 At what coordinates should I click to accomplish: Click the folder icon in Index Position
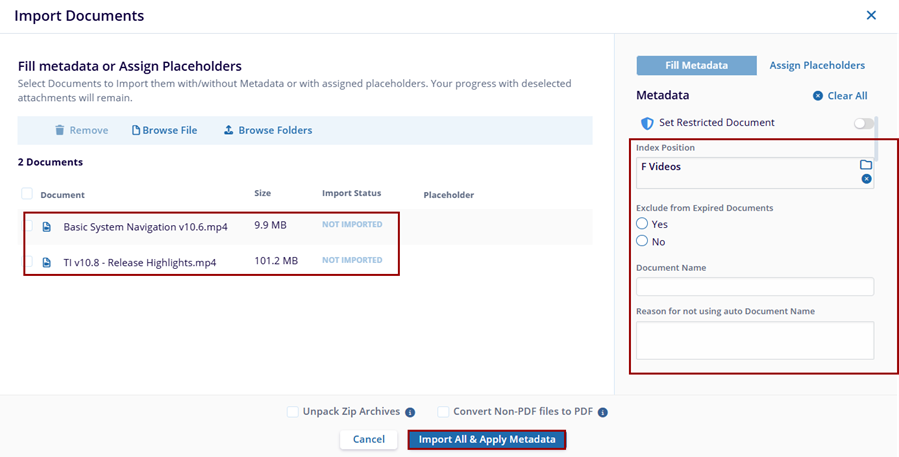click(866, 164)
